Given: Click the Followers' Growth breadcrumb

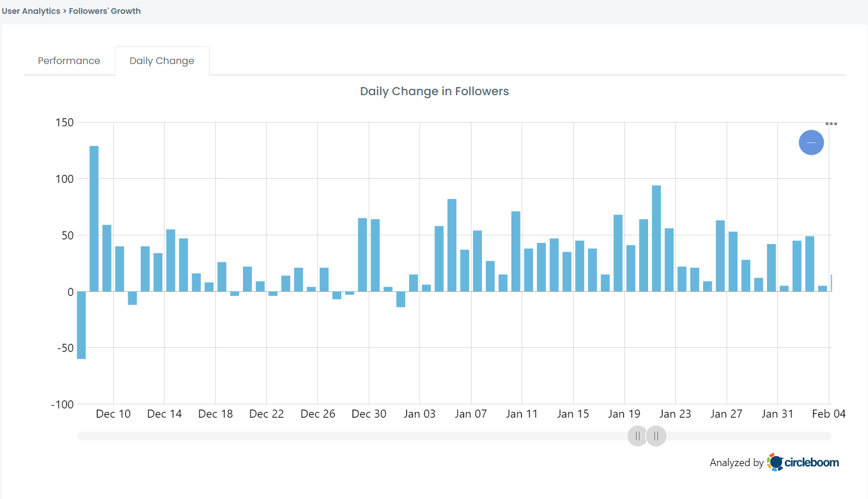Looking at the screenshot, I should tap(104, 10).
